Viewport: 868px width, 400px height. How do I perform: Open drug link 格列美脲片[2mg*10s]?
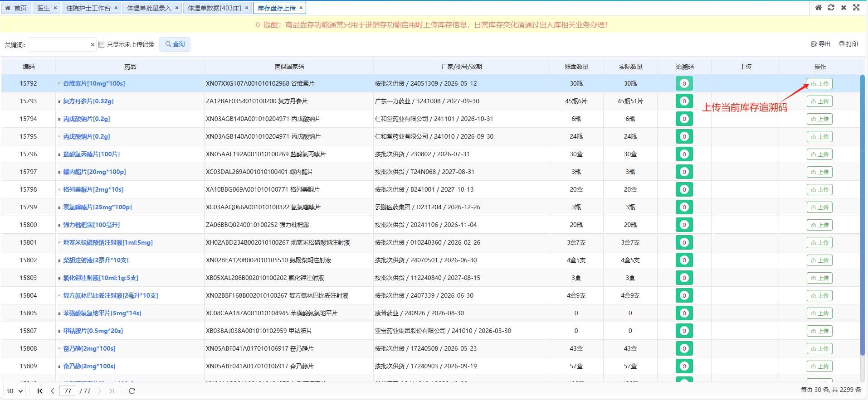pyautogui.click(x=93, y=190)
